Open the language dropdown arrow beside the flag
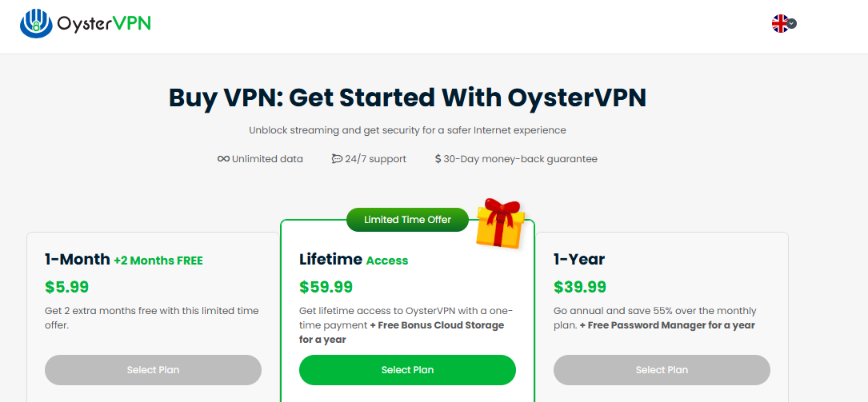 [x=792, y=24]
